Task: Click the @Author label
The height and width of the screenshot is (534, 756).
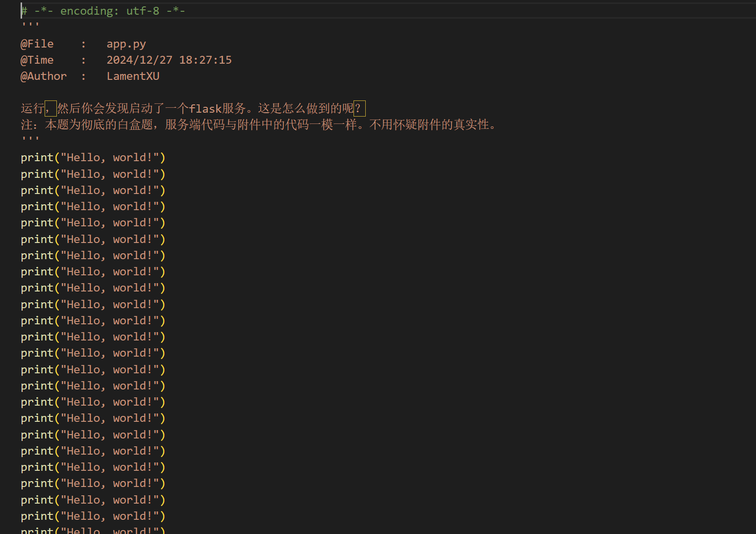Action: coord(44,76)
